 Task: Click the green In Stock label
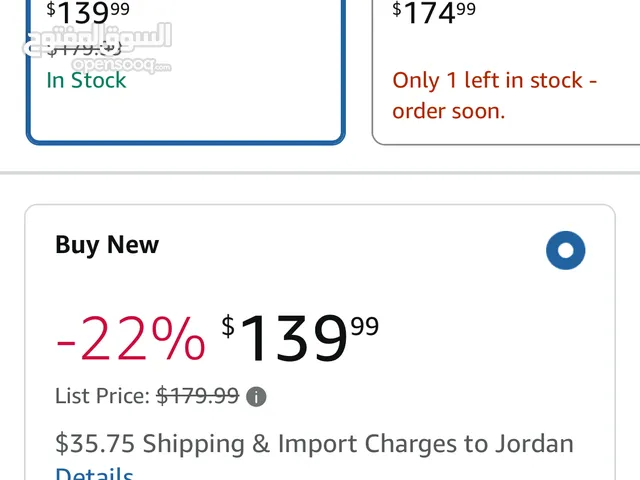[x=86, y=80]
